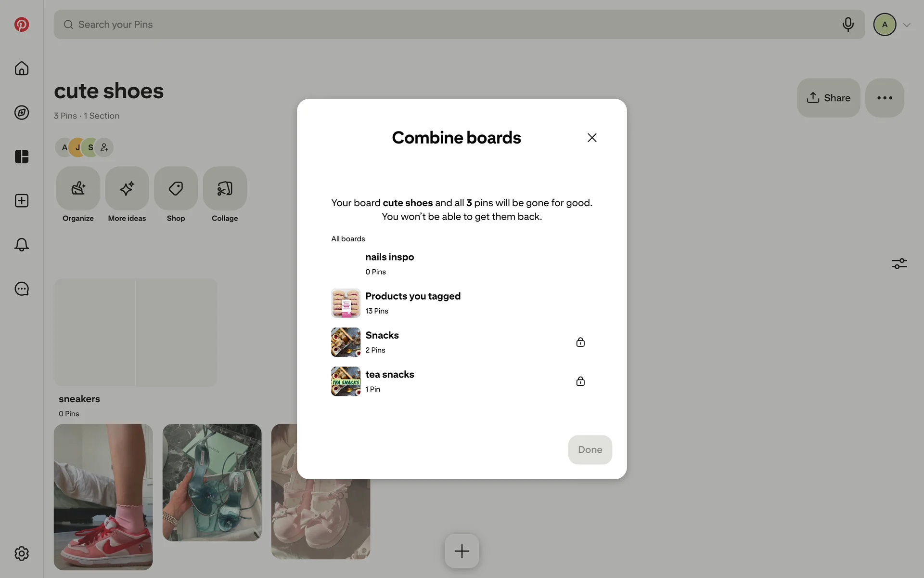Viewport: 924px width, 578px height.
Task: Open Messages chat bubble icon
Action: pyautogui.click(x=21, y=289)
